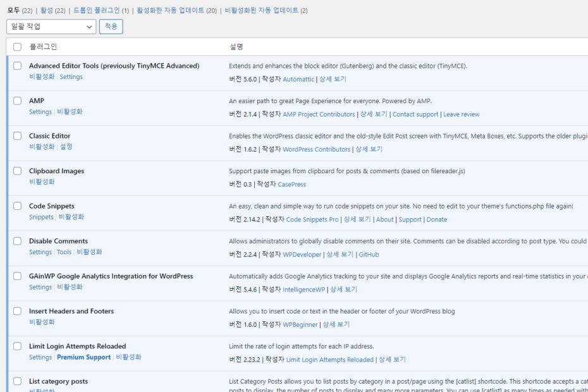588x392 pixels.
Task: Open Limit Login Attempts Reloaded author link
Action: (329, 360)
